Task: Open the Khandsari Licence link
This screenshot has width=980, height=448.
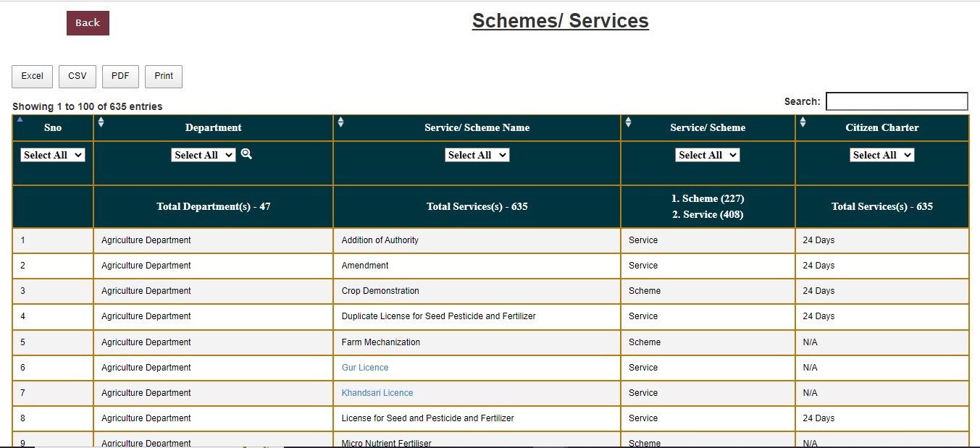Action: [x=377, y=393]
